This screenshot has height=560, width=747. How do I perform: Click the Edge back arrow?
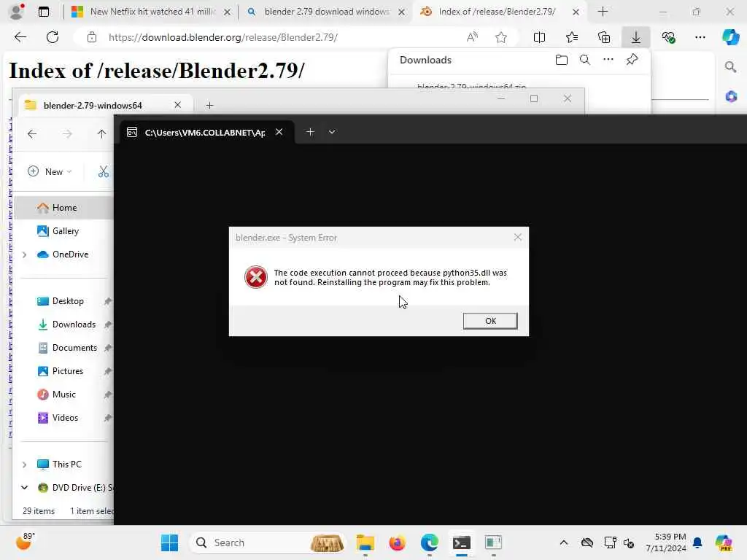pos(20,37)
